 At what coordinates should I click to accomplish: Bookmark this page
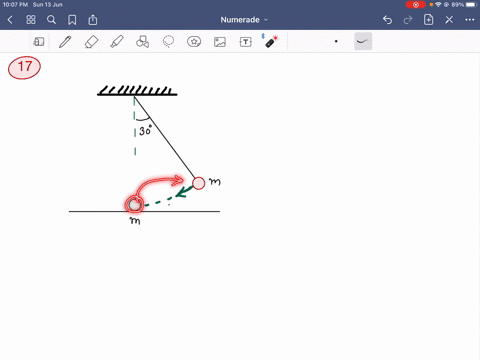[x=72, y=20]
